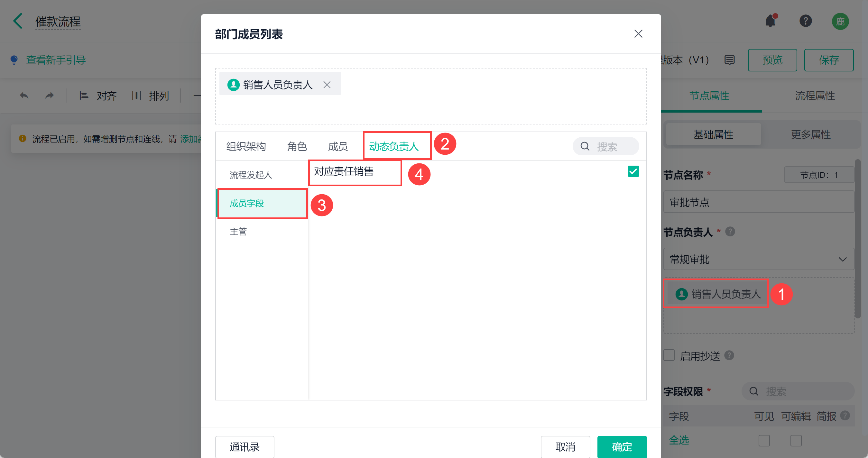Switch to the 角色 tab

click(x=297, y=146)
